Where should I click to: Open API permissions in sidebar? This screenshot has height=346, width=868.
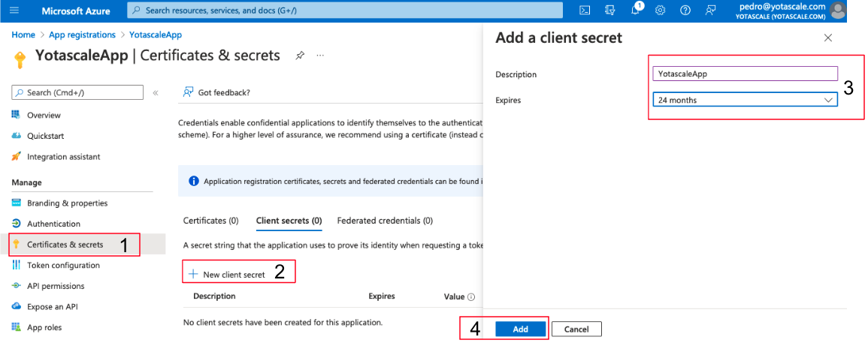(x=56, y=286)
